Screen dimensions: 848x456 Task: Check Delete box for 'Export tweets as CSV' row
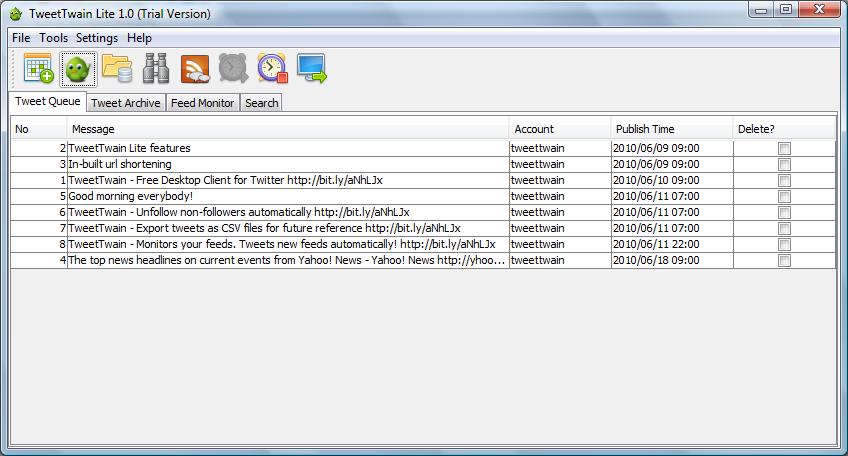(x=784, y=228)
